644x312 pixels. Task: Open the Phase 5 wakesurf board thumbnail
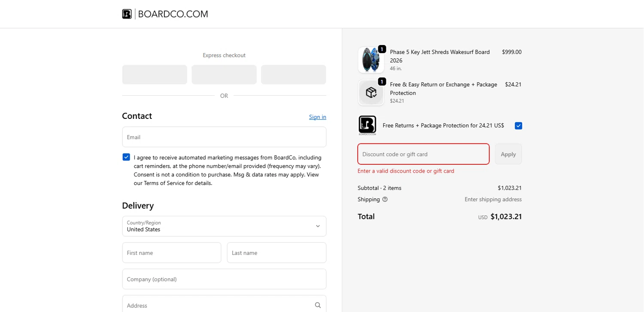click(371, 60)
